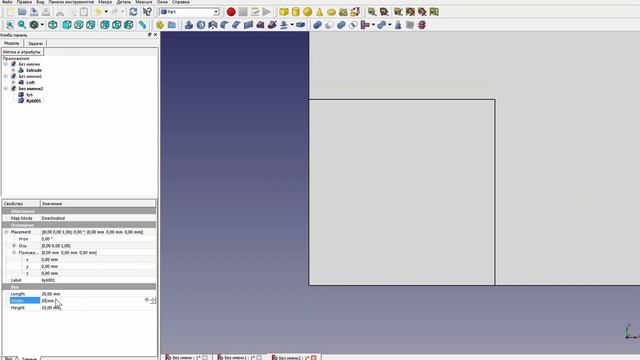The image size is (640, 360).
Task: Increment the Width spinner arrows
Action: (153, 300)
